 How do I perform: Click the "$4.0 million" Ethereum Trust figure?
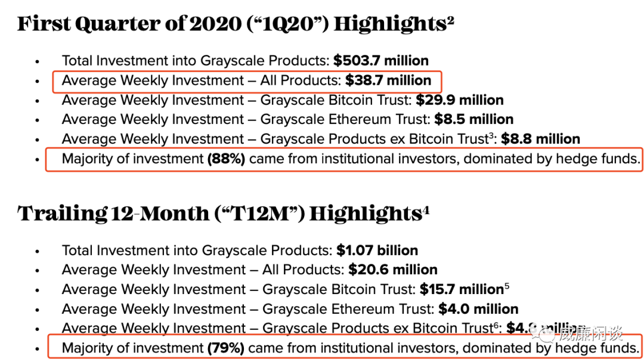coord(478,309)
